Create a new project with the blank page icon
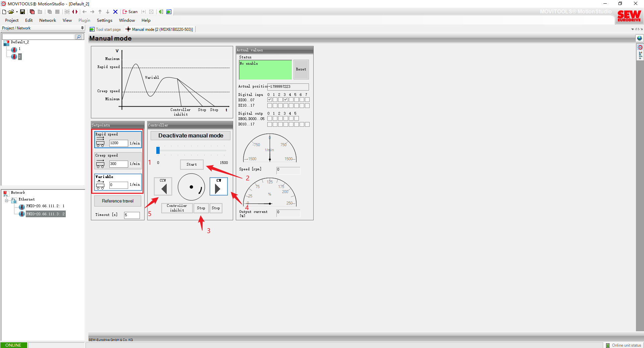 pyautogui.click(x=4, y=12)
